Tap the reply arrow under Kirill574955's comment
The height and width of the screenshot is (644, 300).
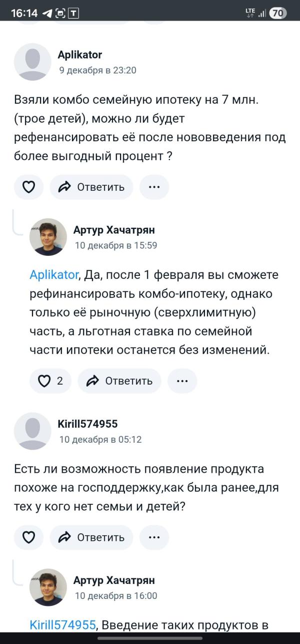tap(64, 537)
